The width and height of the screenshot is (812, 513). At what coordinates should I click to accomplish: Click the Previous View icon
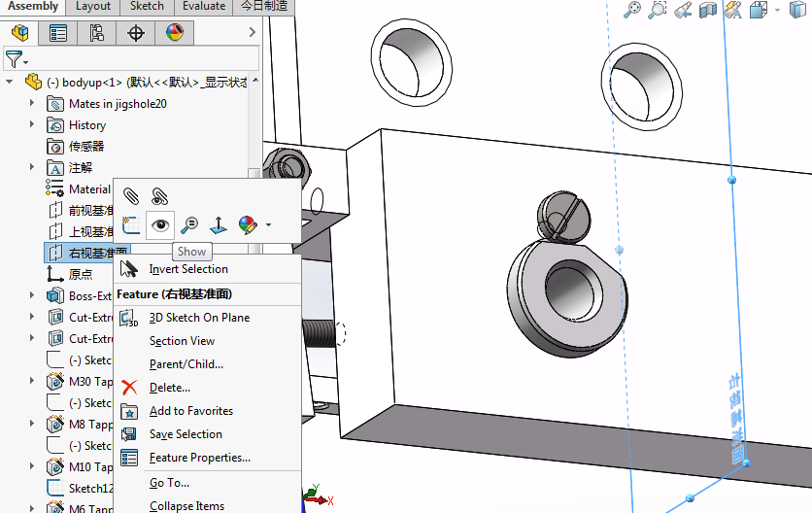(683, 10)
